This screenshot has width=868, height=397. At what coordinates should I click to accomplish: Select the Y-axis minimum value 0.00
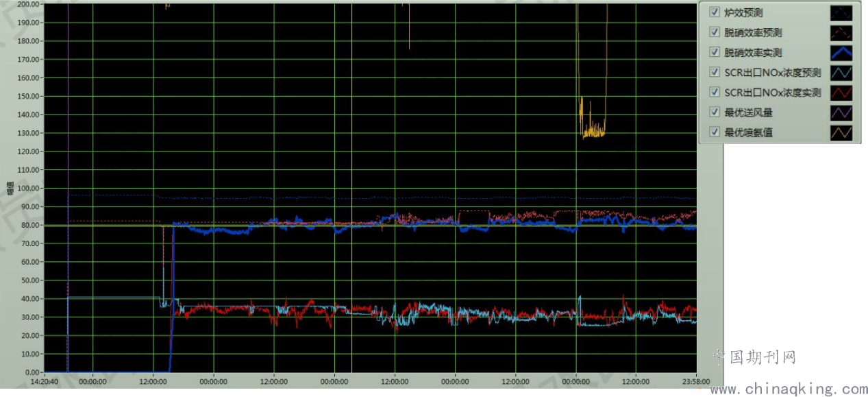(x=32, y=372)
